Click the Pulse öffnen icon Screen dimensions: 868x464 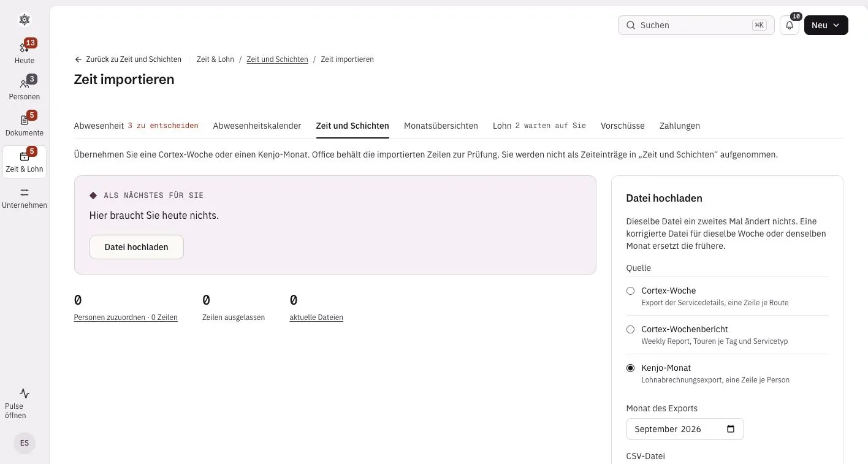(x=25, y=394)
